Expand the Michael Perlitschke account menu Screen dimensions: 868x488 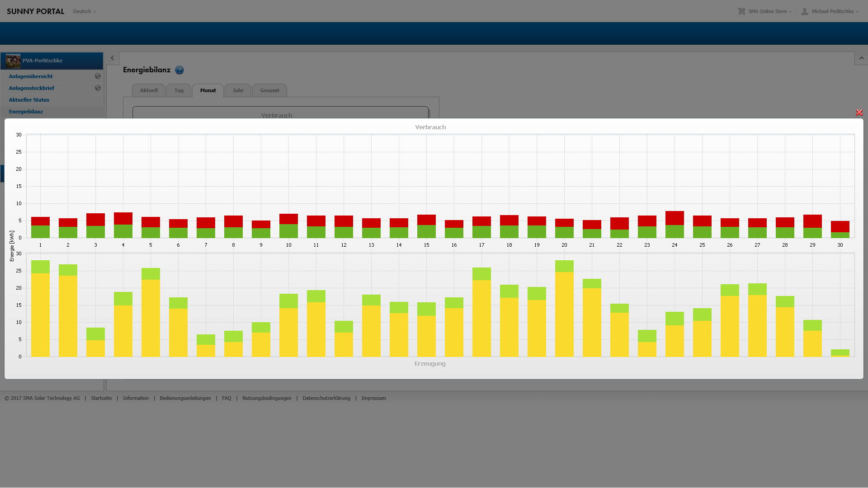[x=835, y=11]
